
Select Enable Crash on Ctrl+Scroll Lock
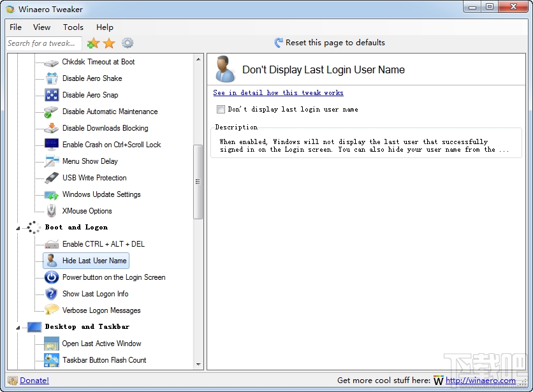coord(112,145)
